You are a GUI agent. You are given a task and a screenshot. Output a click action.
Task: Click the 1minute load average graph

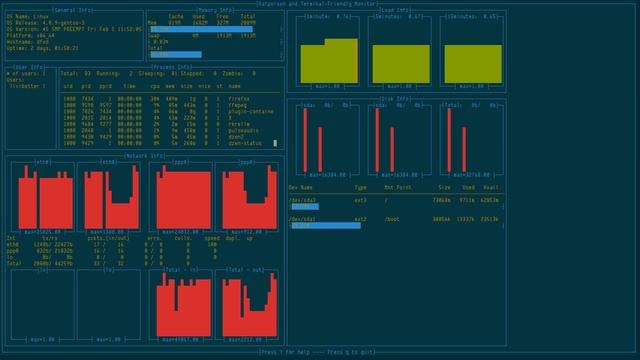tap(328, 51)
